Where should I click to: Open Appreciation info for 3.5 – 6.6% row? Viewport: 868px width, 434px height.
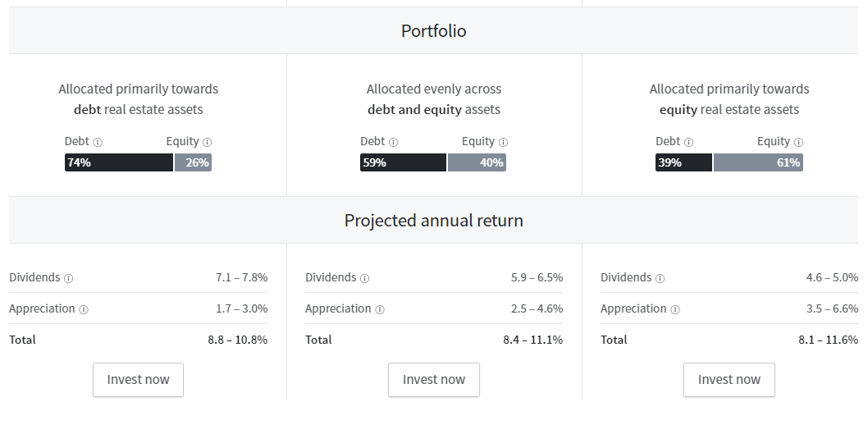point(675,309)
